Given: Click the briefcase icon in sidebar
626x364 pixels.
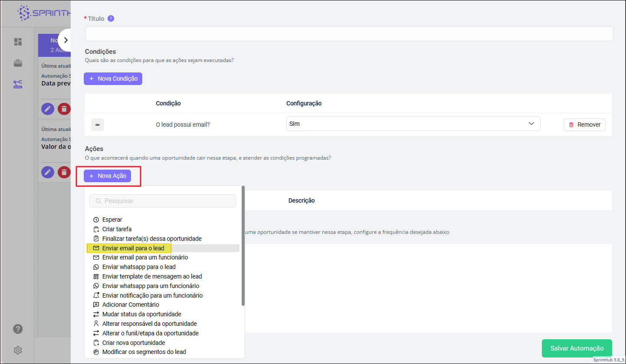Looking at the screenshot, I should [18, 63].
